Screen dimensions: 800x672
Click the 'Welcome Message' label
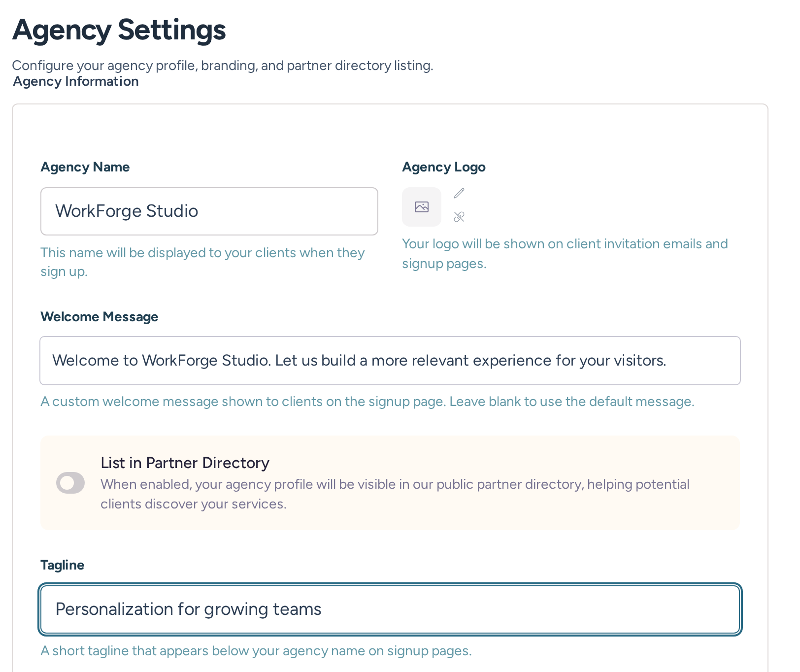[x=100, y=317]
